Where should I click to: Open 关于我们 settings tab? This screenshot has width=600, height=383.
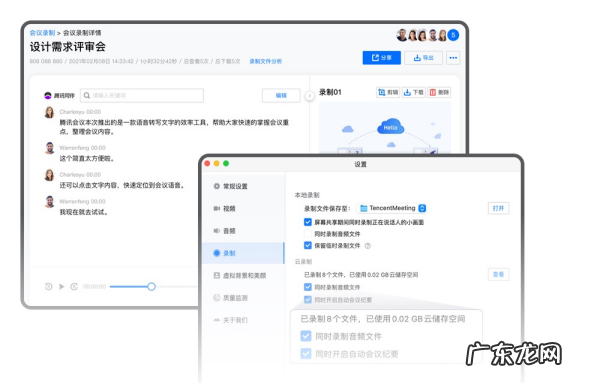[244, 320]
